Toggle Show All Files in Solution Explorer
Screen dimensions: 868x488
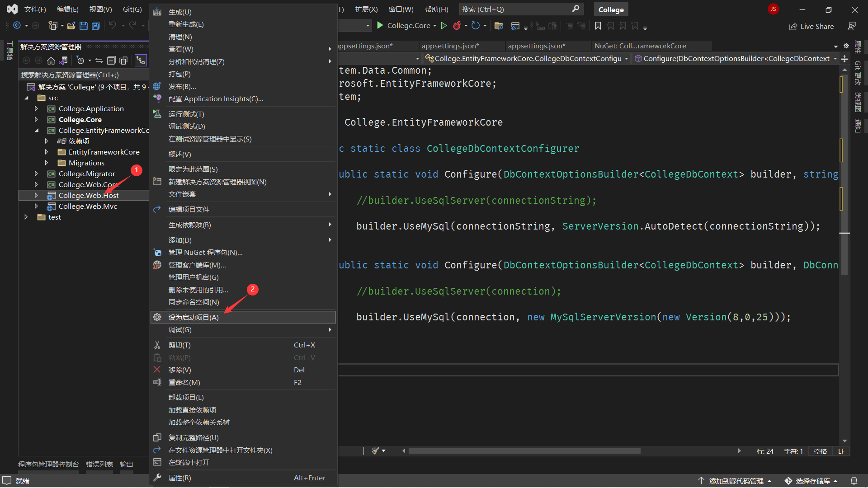pyautogui.click(x=123, y=61)
